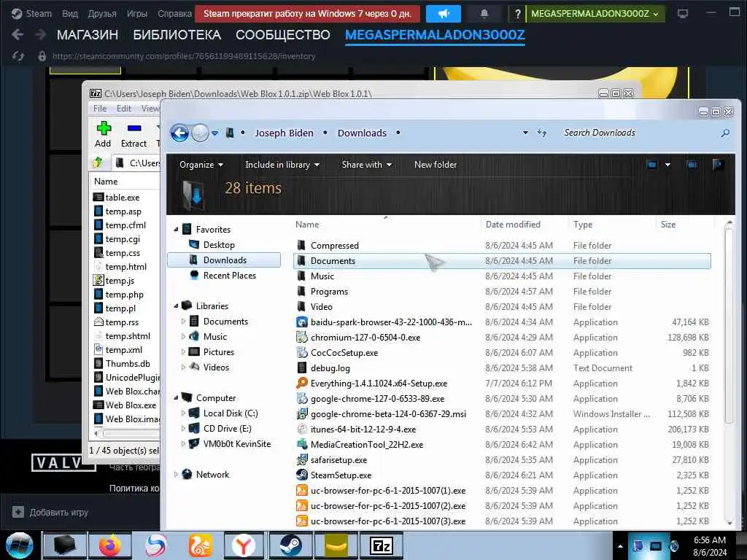747x560 pixels.
Task: Select chromium-127-0-6504-0.exe file icon
Action: pyautogui.click(x=301, y=338)
